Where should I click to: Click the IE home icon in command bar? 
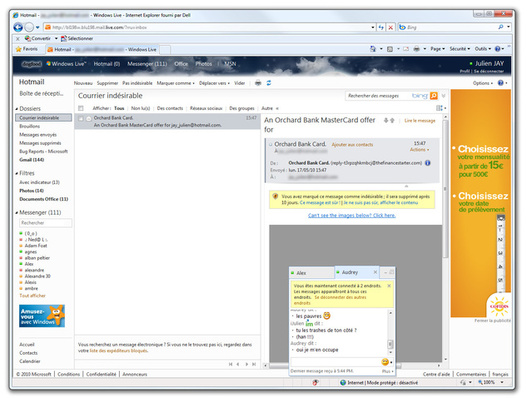click(373, 49)
